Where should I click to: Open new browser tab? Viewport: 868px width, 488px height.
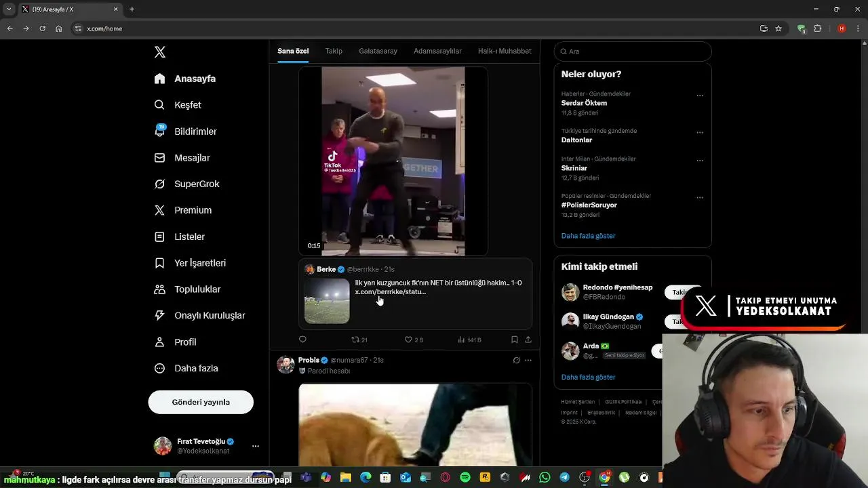(x=132, y=9)
